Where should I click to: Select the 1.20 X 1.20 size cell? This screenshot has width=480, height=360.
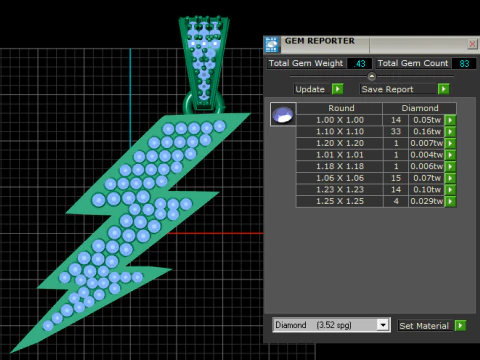pyautogui.click(x=340, y=143)
